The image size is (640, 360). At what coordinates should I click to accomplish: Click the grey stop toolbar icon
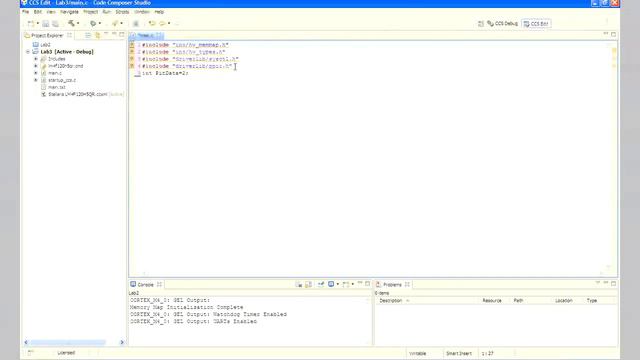tap(136, 24)
